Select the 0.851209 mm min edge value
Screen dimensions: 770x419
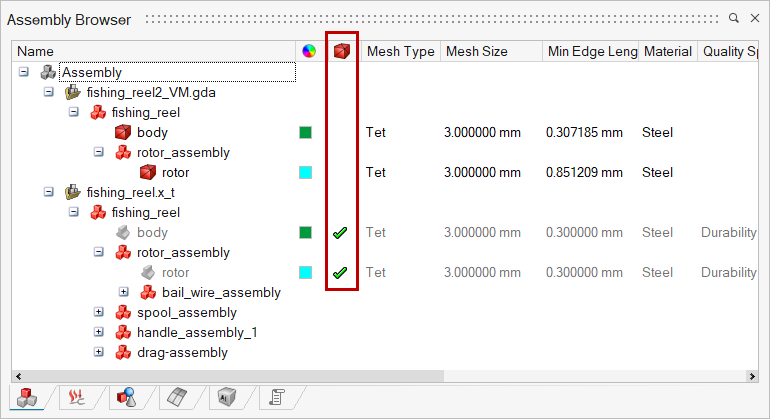pos(584,172)
